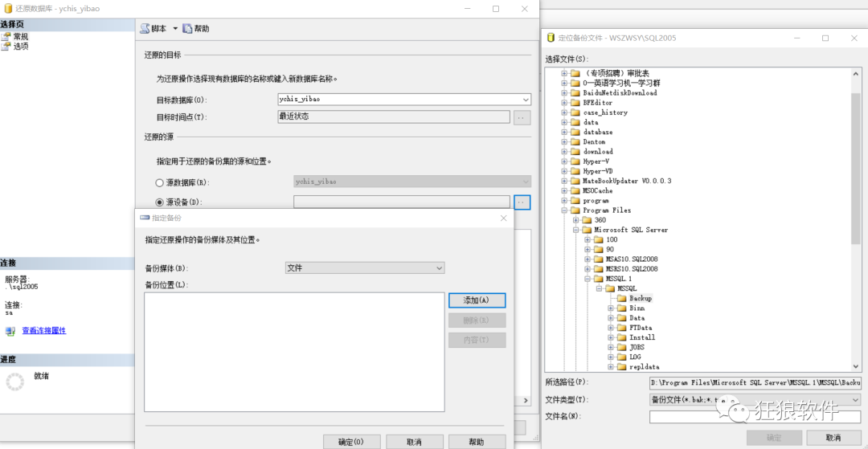Select the MSSQL folder icon
This screenshot has height=449, width=868.
pos(610,288)
